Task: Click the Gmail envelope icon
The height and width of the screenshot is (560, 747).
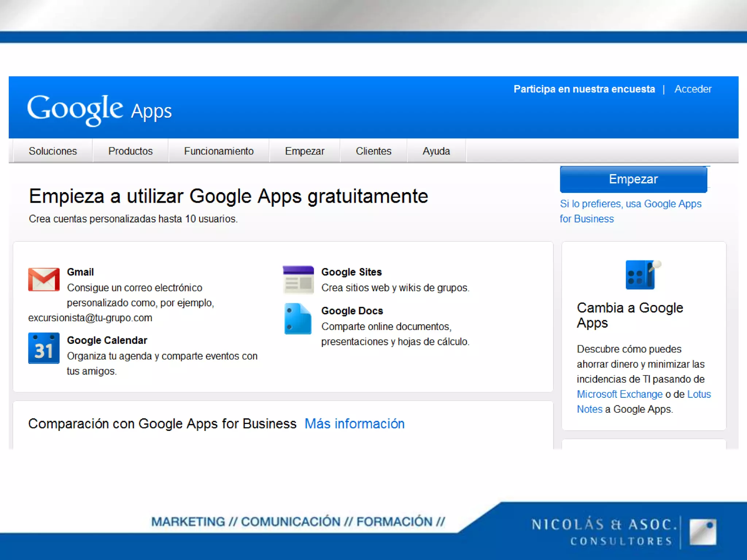Action: point(44,280)
